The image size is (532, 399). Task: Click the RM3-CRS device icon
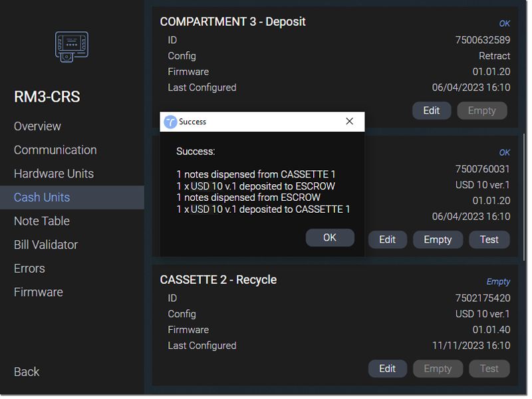point(72,47)
